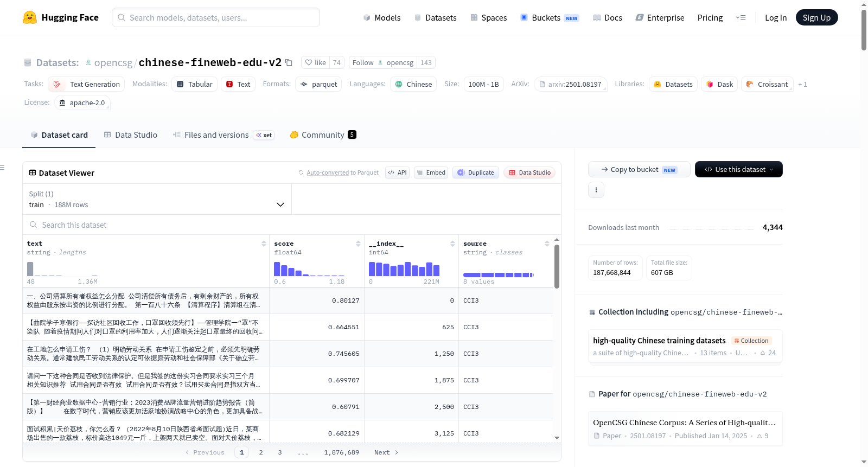Image resolution: width=868 pixels, height=467 pixels.
Task: Click the Log In link
Action: (x=776, y=17)
